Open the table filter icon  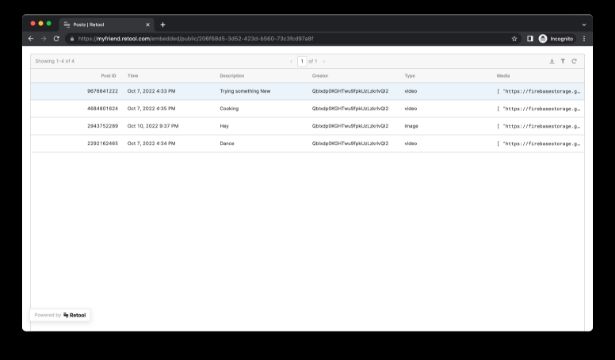(563, 61)
